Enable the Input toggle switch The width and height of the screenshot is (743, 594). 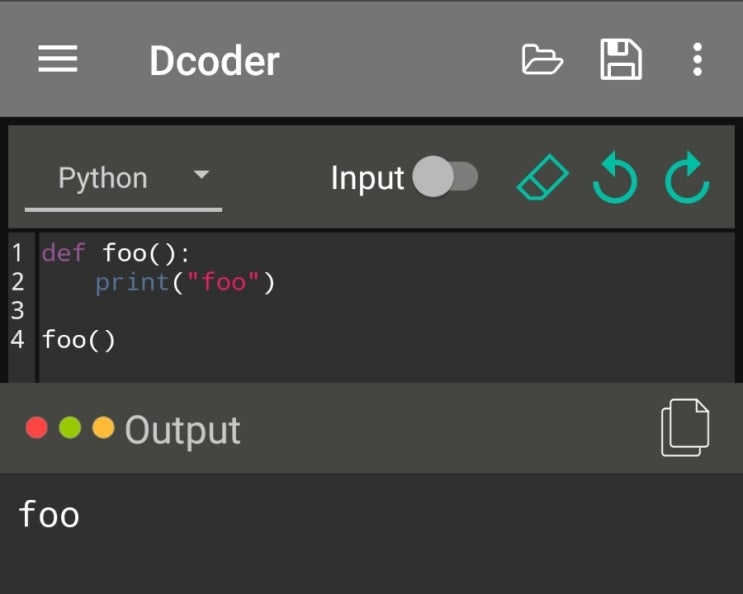coord(446,178)
